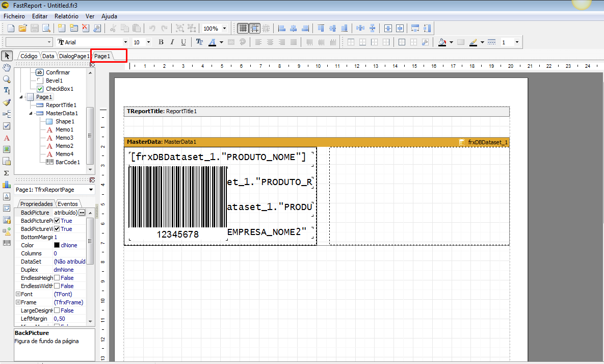Toggle the align to grid button
604x364 pixels.
pyautogui.click(x=255, y=28)
